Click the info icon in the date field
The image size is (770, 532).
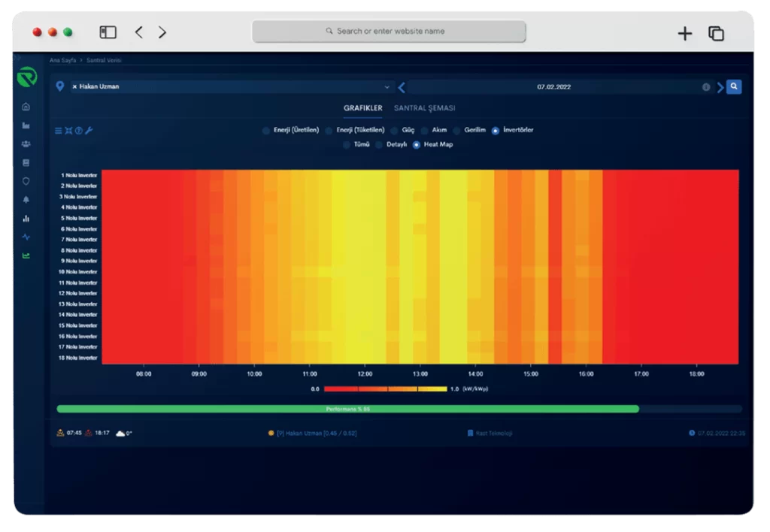705,87
